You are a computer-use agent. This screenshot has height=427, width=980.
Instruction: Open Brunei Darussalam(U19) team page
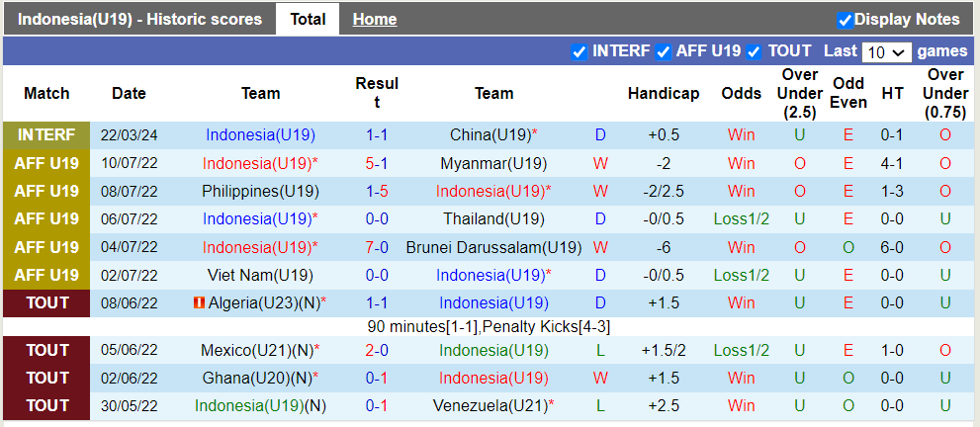(x=493, y=247)
